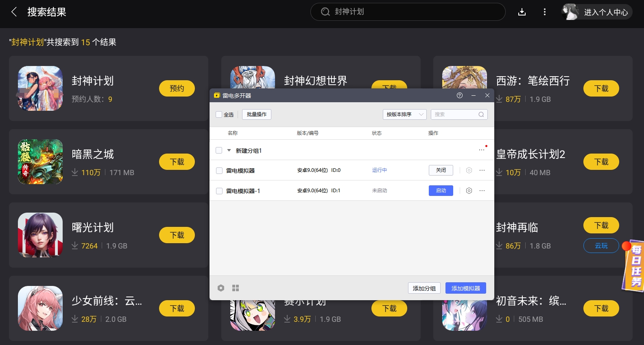Image resolution: width=644 pixels, height=345 pixels.
Task: Tick the 全选 checkbox
Action: point(219,114)
